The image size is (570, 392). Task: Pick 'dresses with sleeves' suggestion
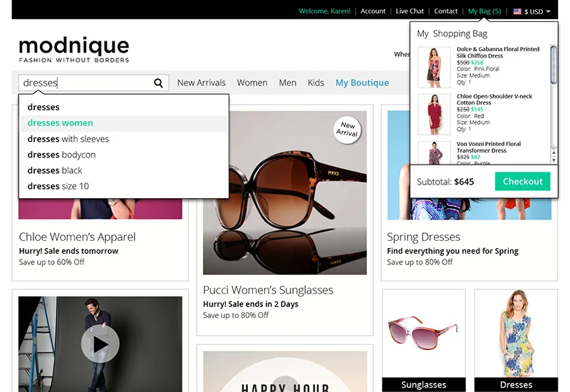(x=68, y=139)
